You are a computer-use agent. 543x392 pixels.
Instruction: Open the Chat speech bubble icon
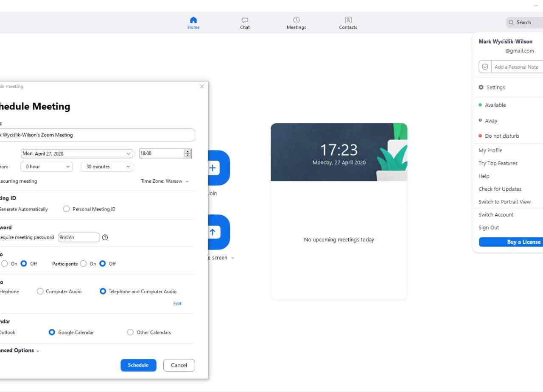pyautogui.click(x=245, y=20)
